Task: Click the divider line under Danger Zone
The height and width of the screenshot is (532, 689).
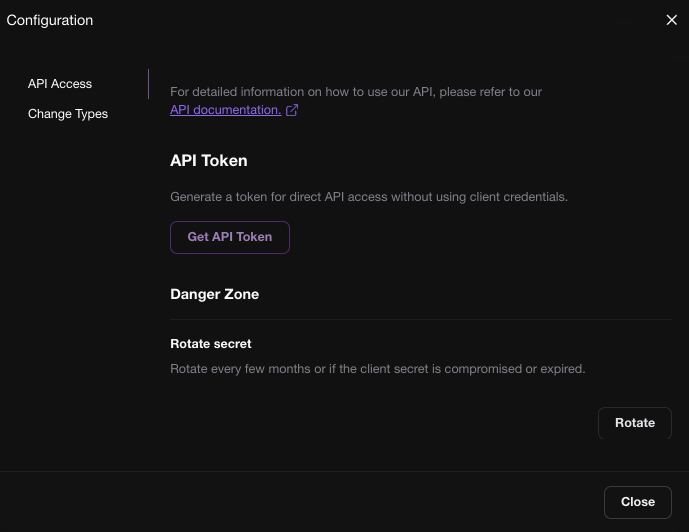Action: point(420,319)
